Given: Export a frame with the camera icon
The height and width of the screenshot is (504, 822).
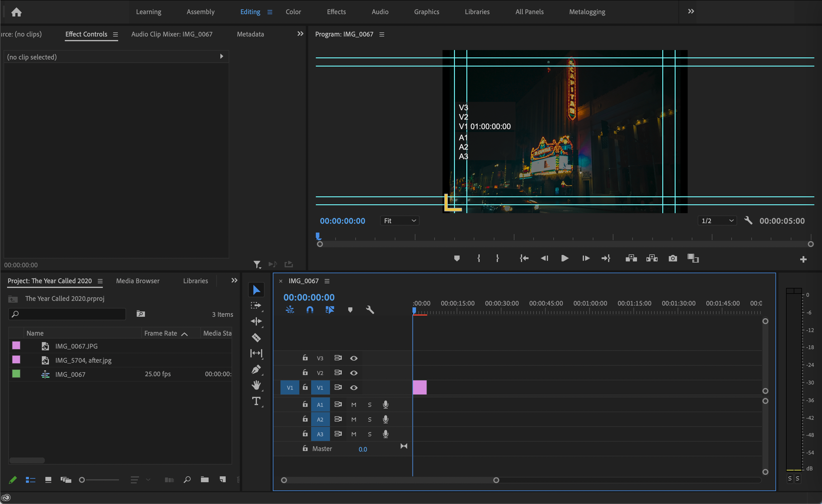Looking at the screenshot, I should coord(673,258).
